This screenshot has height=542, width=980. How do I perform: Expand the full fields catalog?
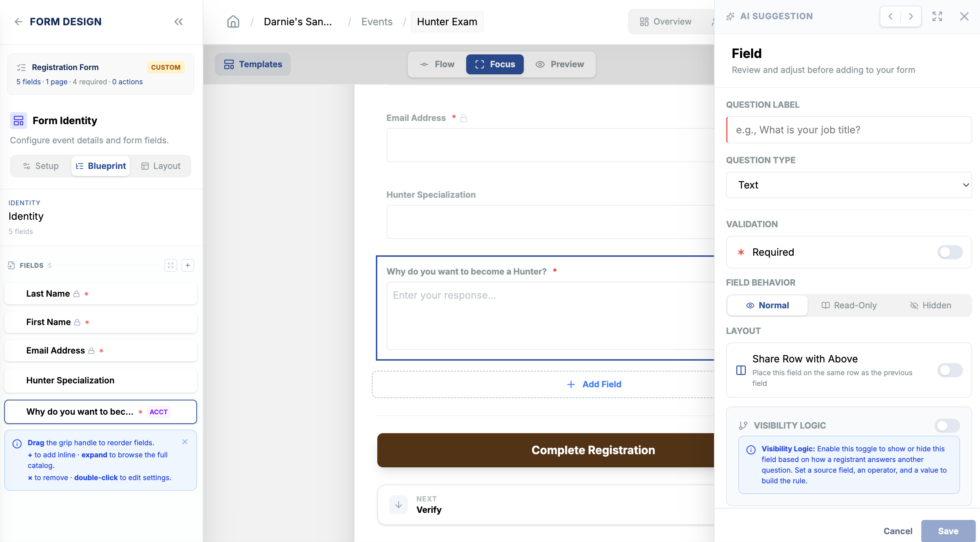click(x=171, y=265)
